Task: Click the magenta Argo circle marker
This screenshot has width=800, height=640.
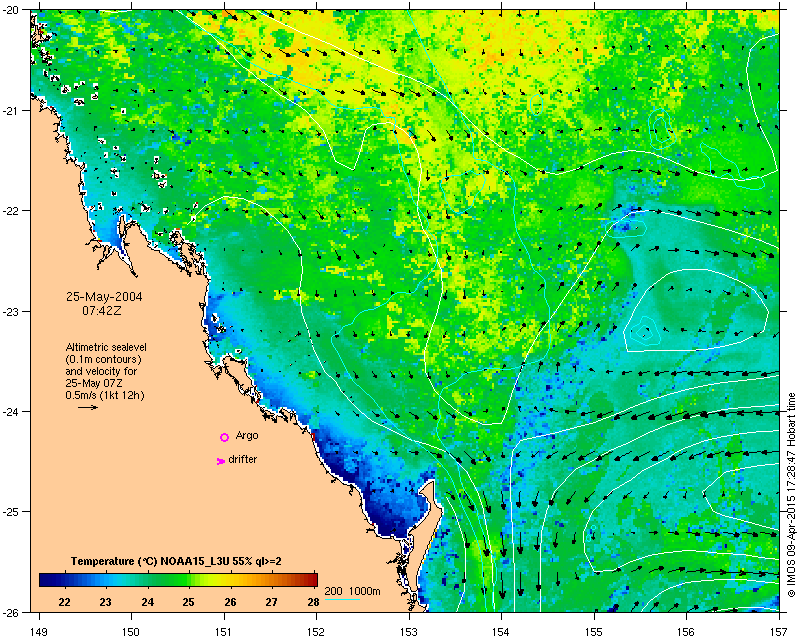Action: tap(224, 437)
